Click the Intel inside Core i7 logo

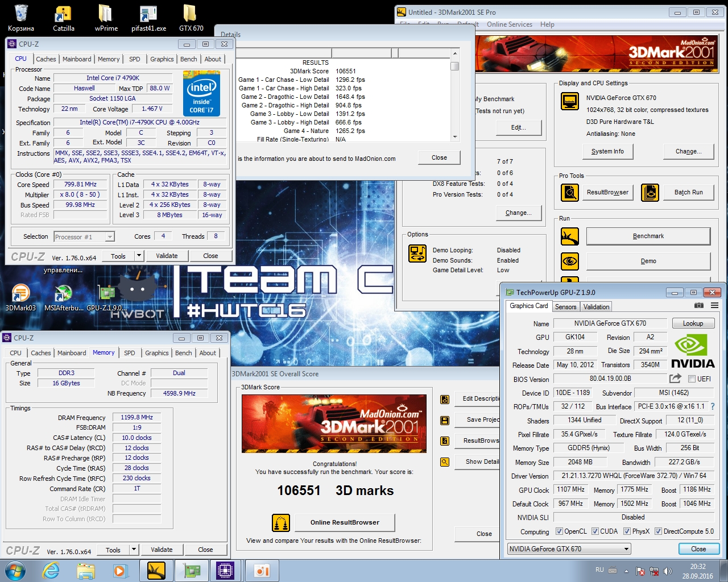tap(201, 93)
